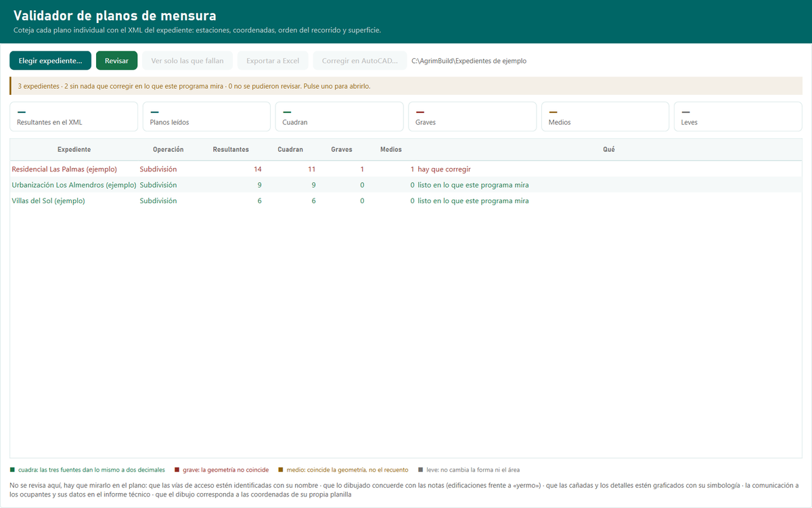Sort by the Cuadran column header

tap(290, 149)
